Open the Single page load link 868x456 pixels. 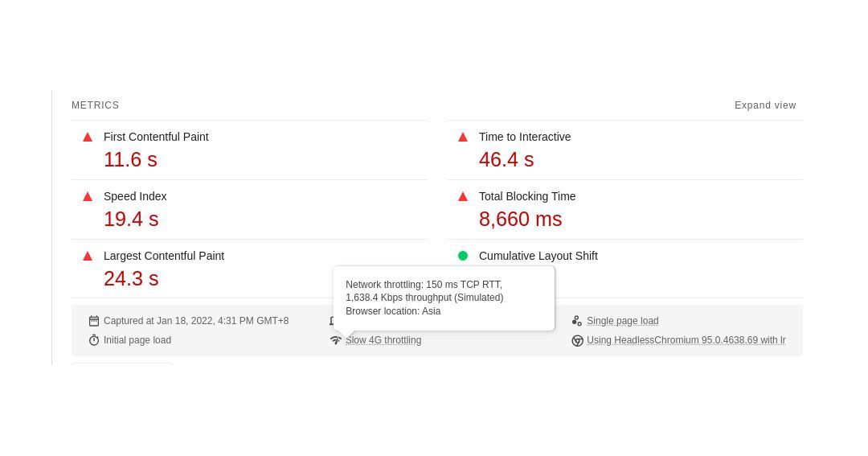(x=623, y=321)
